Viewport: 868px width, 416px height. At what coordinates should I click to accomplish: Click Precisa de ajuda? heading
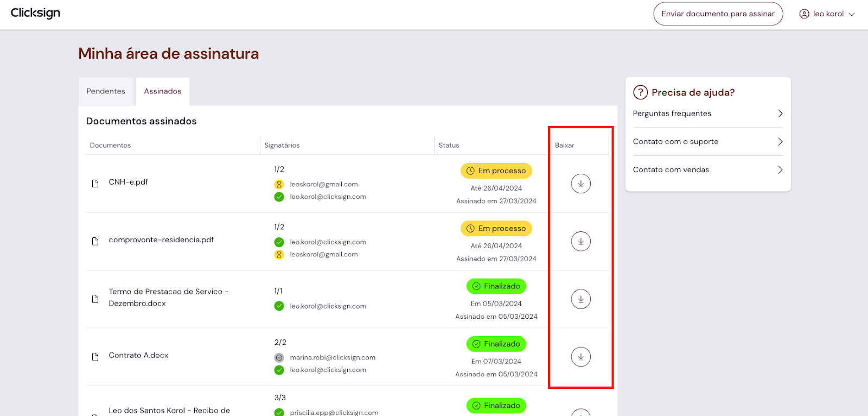pos(693,92)
